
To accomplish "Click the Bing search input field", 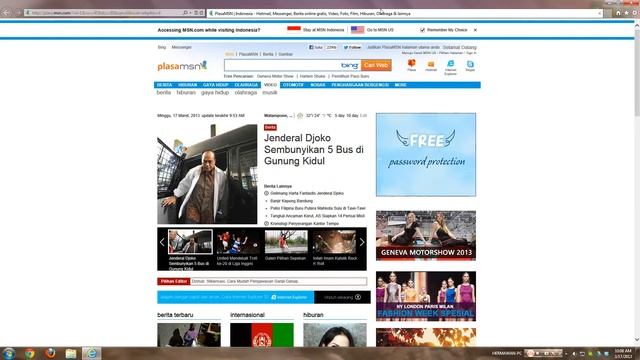I will (282, 65).
